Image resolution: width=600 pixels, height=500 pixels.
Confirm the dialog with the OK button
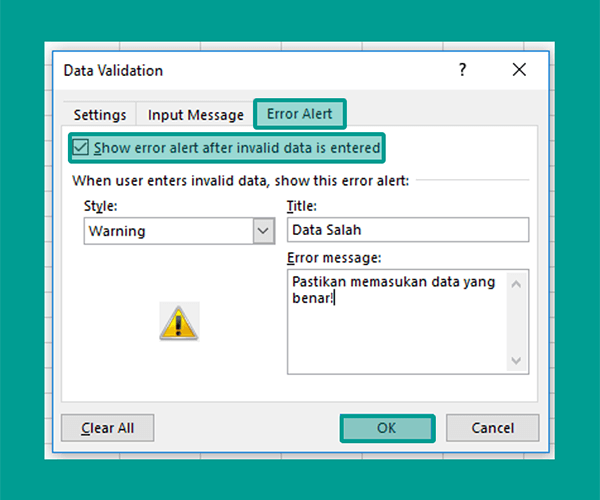387,428
